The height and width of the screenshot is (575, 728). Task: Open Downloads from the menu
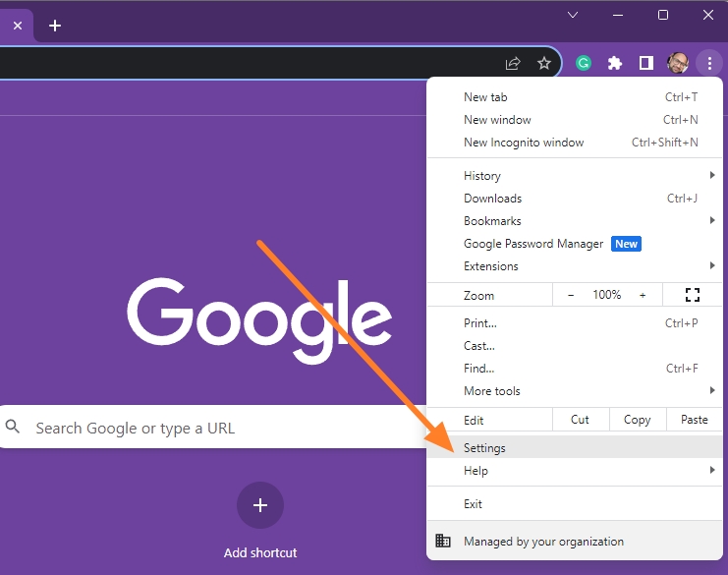575,199
